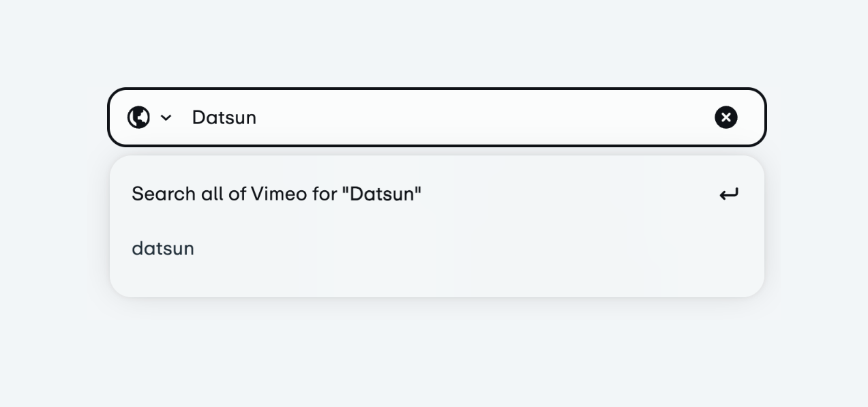This screenshot has width=868, height=407.
Task: Click the black globe icon in search bar
Action: click(x=138, y=117)
